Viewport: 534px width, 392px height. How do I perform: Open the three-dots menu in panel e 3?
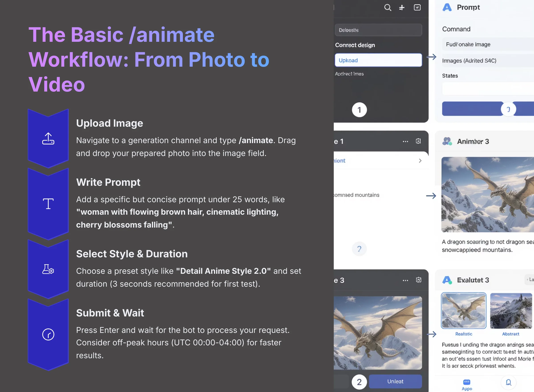pos(405,280)
